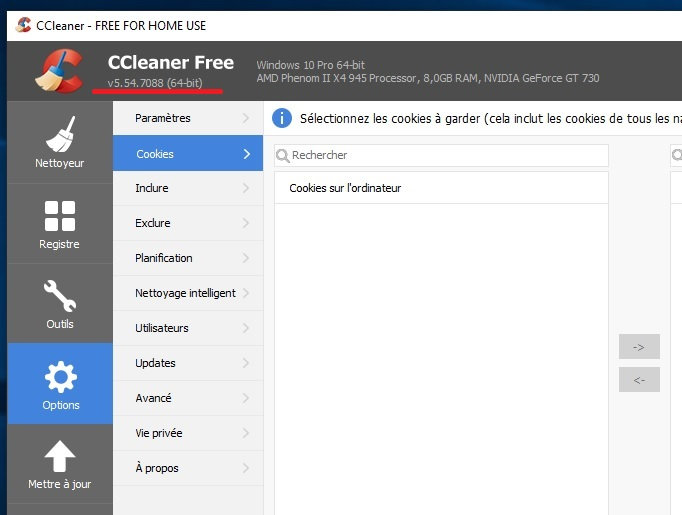
Task: Click the chevron next to À propos
Action: [246, 468]
